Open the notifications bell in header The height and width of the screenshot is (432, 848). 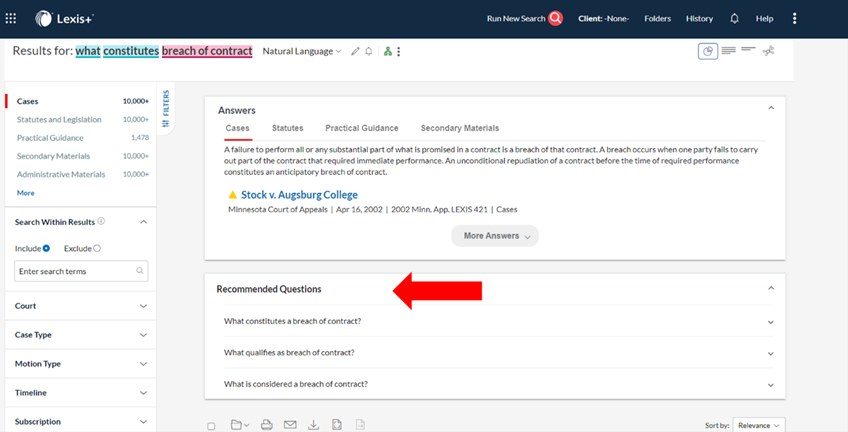[734, 18]
